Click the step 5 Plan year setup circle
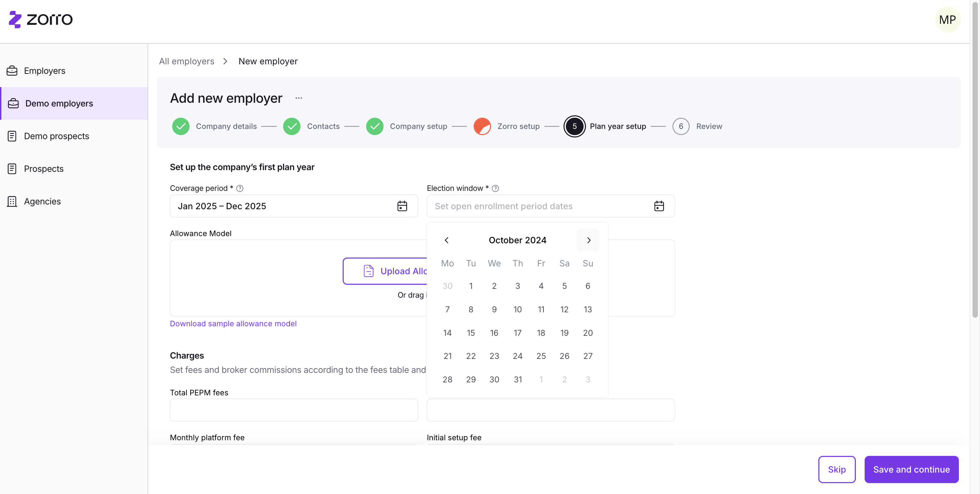The image size is (980, 494). coord(574,126)
